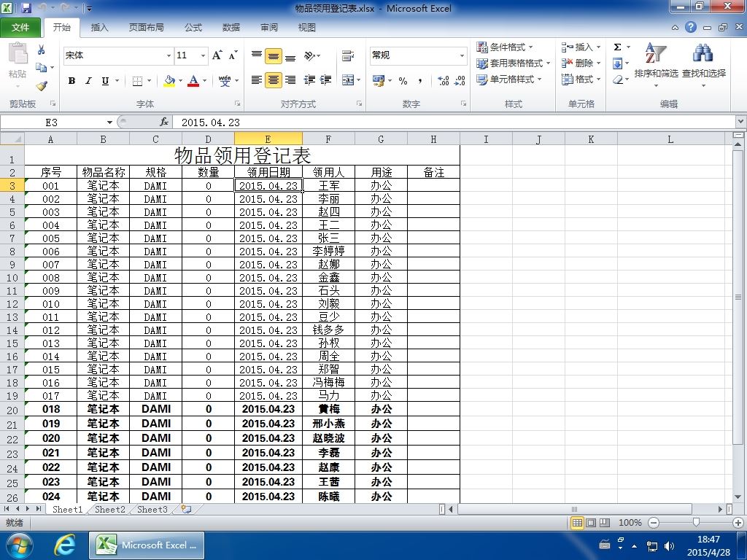Click Increase Decimal icon
This screenshot has width=747, height=560.
tap(443, 80)
